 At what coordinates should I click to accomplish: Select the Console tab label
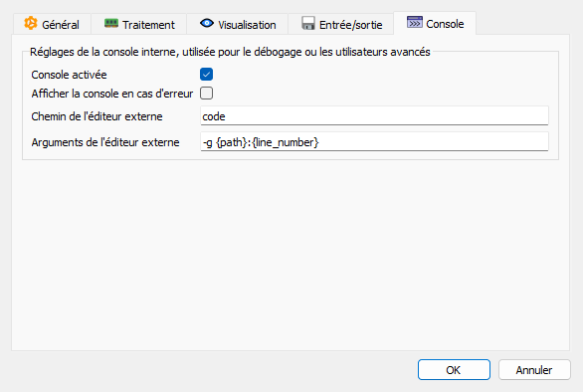point(445,24)
